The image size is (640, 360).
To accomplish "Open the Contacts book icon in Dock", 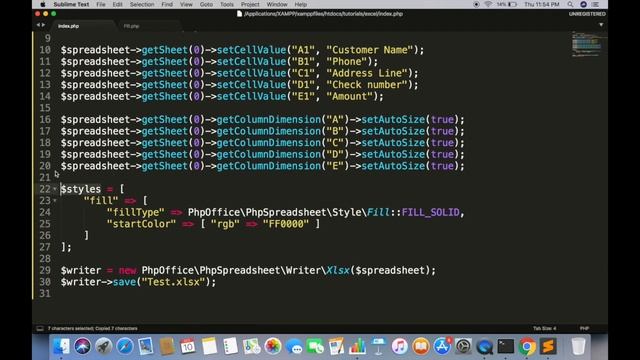I will [167, 347].
